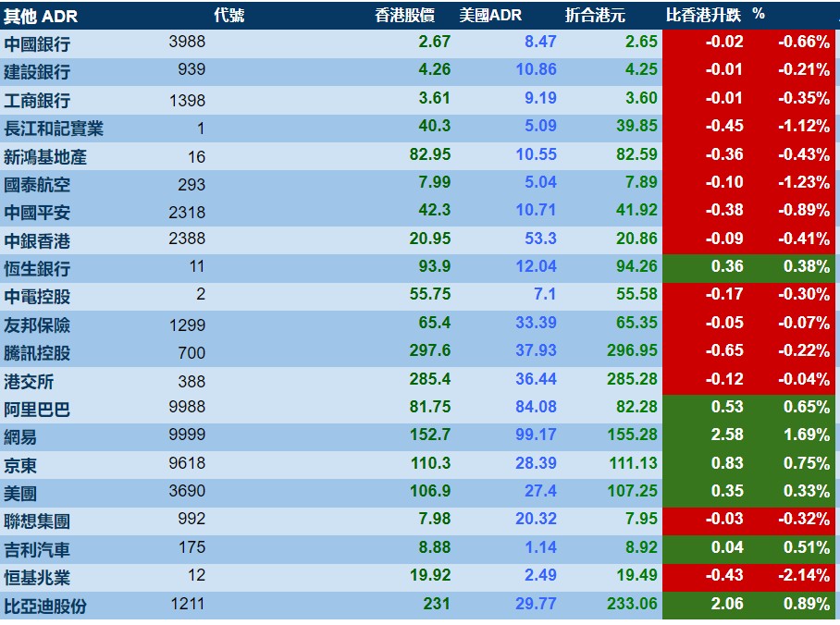
Task: Click the 代號 column header
Action: [x=229, y=15]
